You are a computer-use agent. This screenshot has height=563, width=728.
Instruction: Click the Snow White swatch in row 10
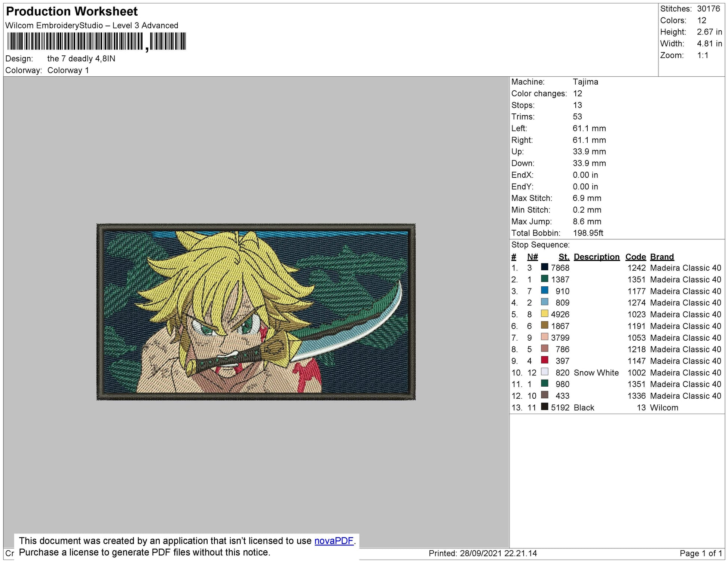point(544,372)
